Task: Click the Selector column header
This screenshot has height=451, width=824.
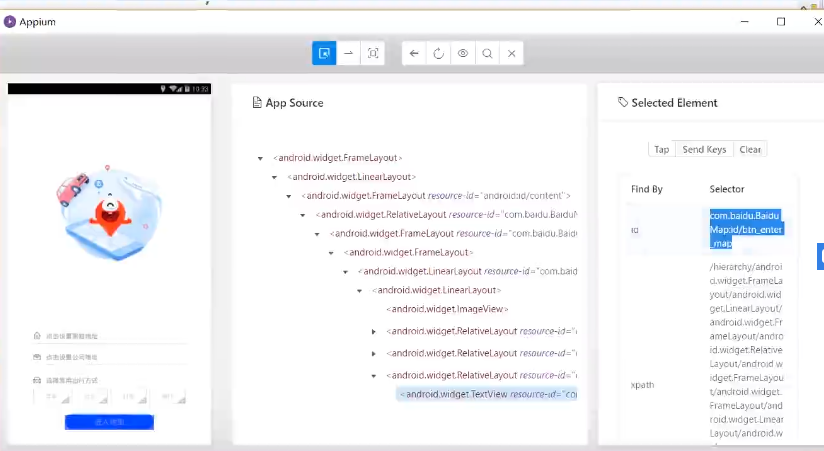Action: coord(727,189)
